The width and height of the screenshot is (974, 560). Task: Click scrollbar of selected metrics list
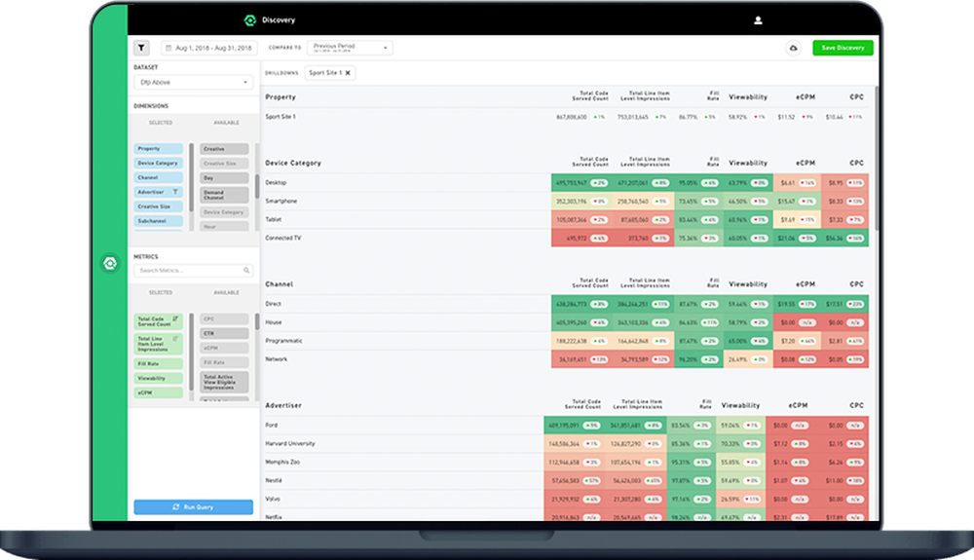(x=191, y=352)
